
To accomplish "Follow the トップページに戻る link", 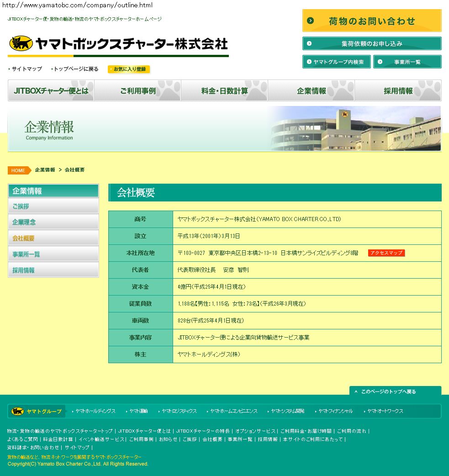I will tap(75, 69).
